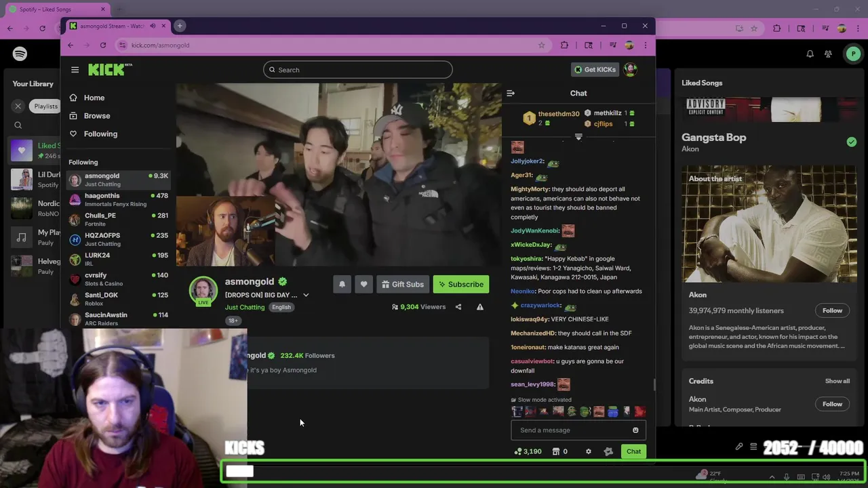Image resolution: width=868 pixels, height=488 pixels.
Task: Click the channel points 3,190 icon
Action: coord(518,451)
